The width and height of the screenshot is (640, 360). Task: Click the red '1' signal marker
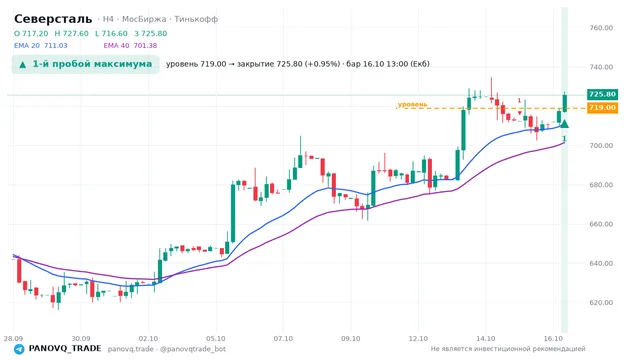tap(519, 100)
